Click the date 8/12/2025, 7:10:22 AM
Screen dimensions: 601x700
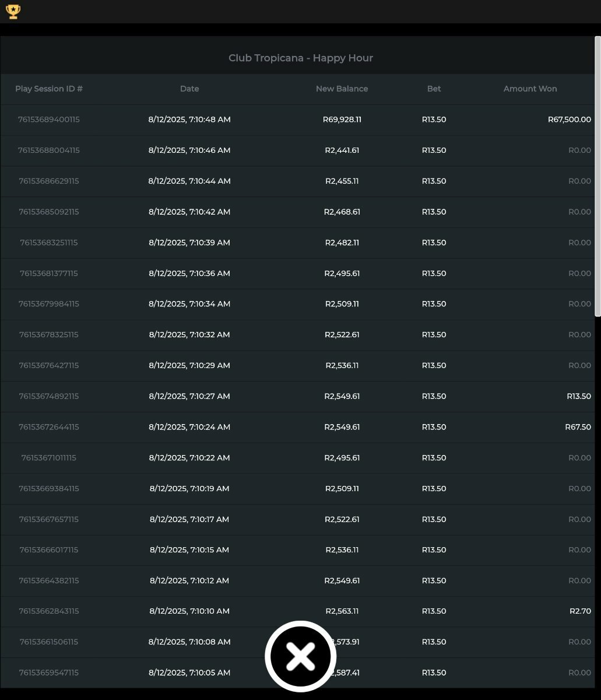(x=189, y=458)
